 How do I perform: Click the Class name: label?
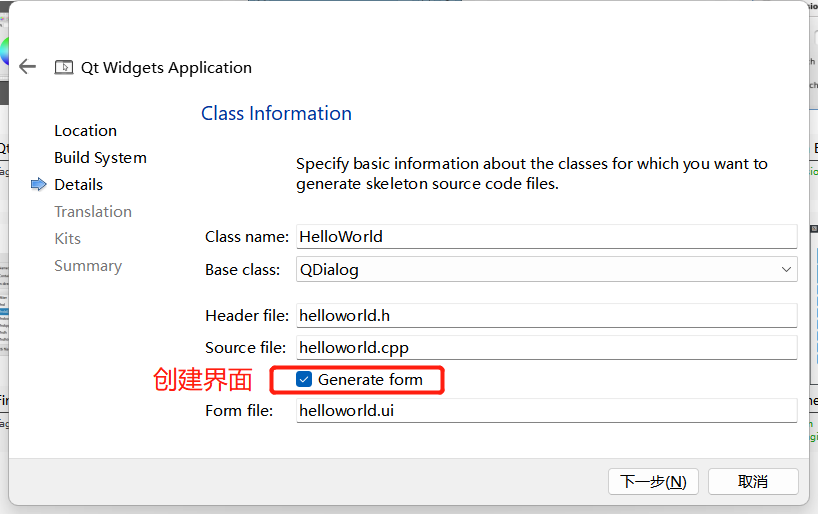point(247,237)
